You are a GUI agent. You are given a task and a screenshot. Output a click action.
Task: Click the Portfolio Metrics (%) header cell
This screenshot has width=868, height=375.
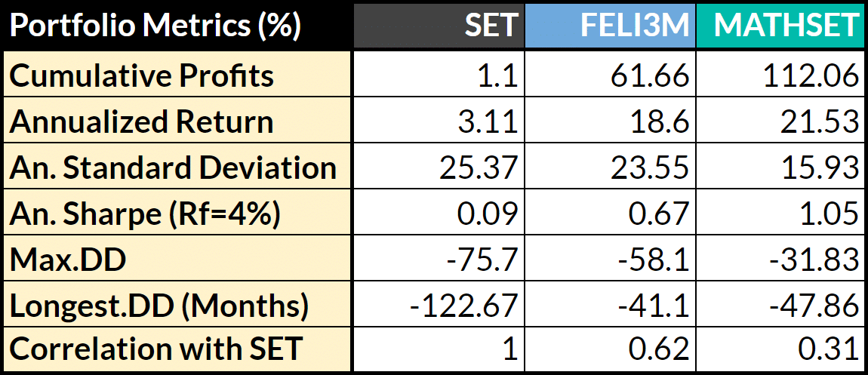point(155,26)
